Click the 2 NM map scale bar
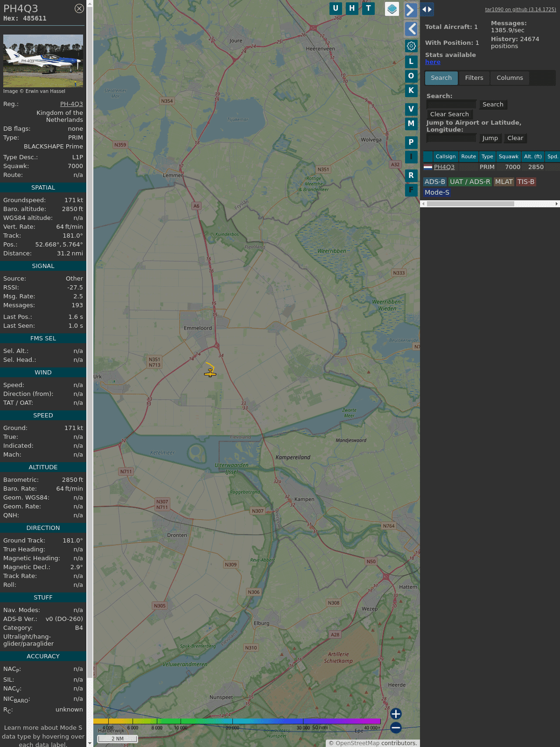560x747 pixels. [118, 739]
